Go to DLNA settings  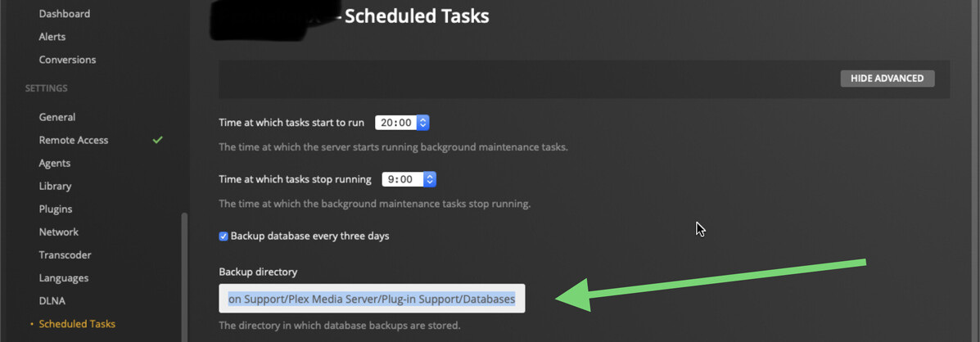click(52, 300)
